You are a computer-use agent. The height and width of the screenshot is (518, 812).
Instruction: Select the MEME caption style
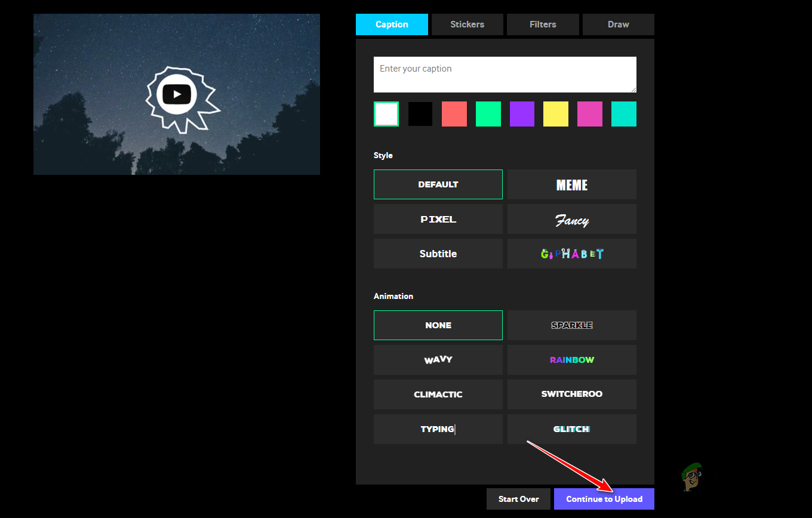(571, 184)
